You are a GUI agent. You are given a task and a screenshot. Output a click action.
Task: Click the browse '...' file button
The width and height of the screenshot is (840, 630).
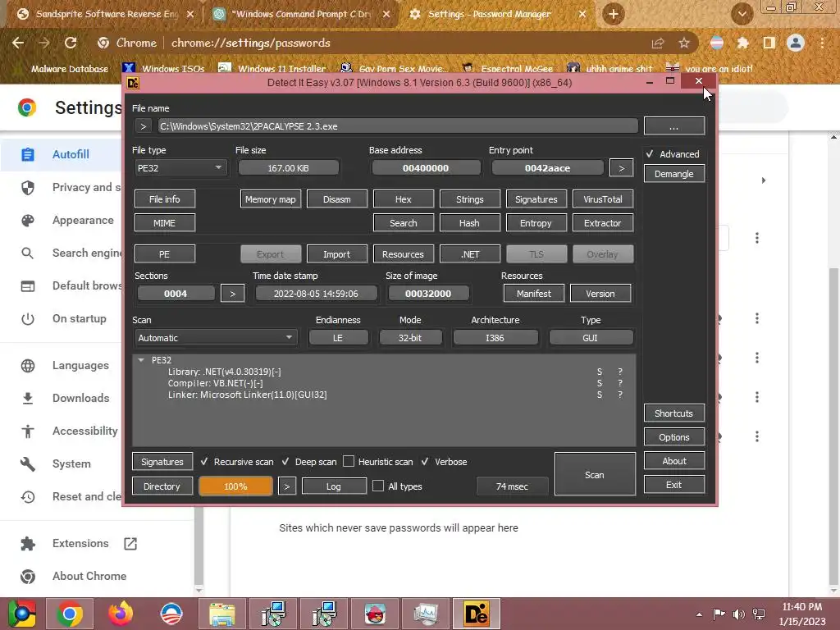(674, 126)
